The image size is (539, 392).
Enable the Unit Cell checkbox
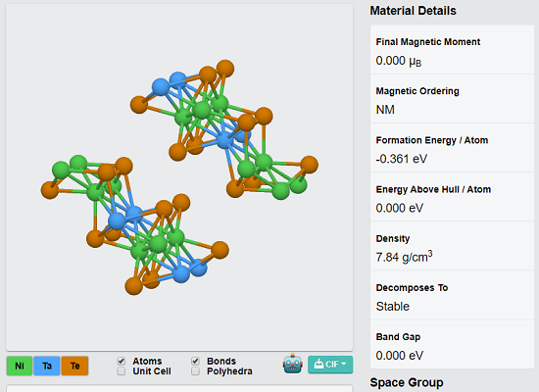121,371
